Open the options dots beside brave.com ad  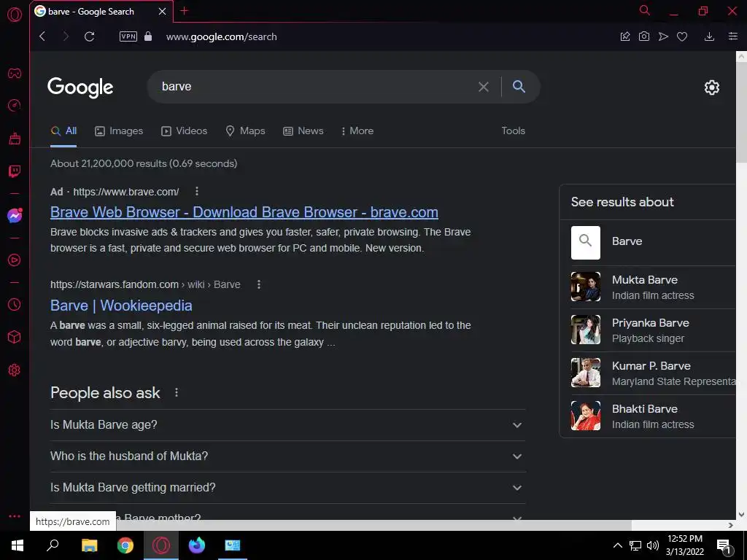coord(197,192)
